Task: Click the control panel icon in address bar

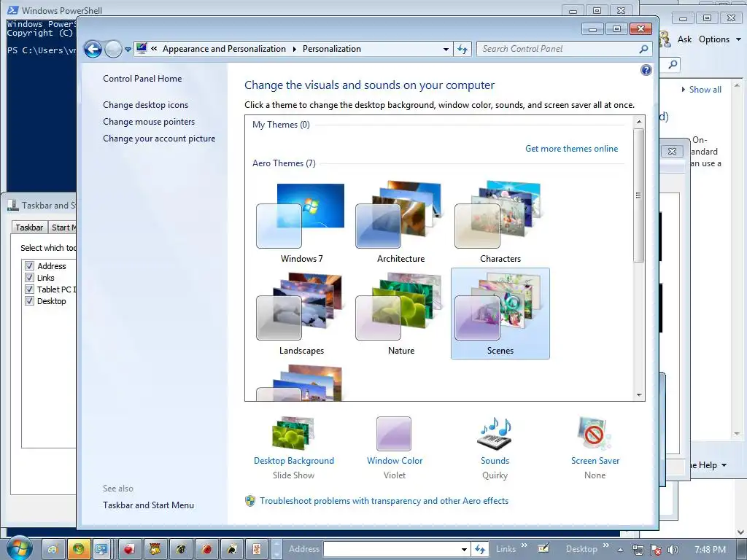Action: [142, 48]
